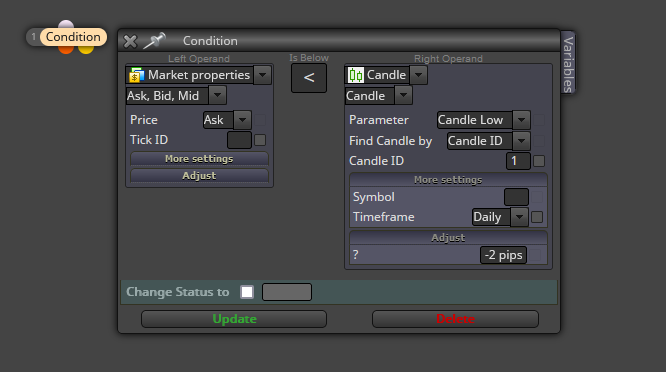Click the orange output dot under Condition node
The height and width of the screenshot is (372, 666).
[x=66, y=50]
